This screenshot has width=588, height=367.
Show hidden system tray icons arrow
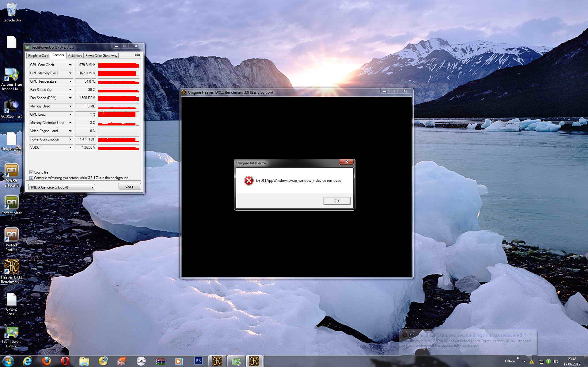524,361
